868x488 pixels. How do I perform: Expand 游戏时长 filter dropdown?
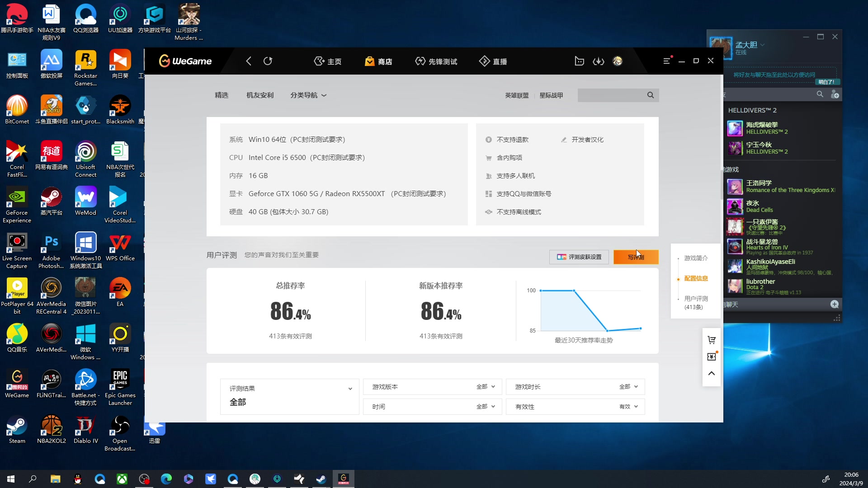pyautogui.click(x=575, y=387)
